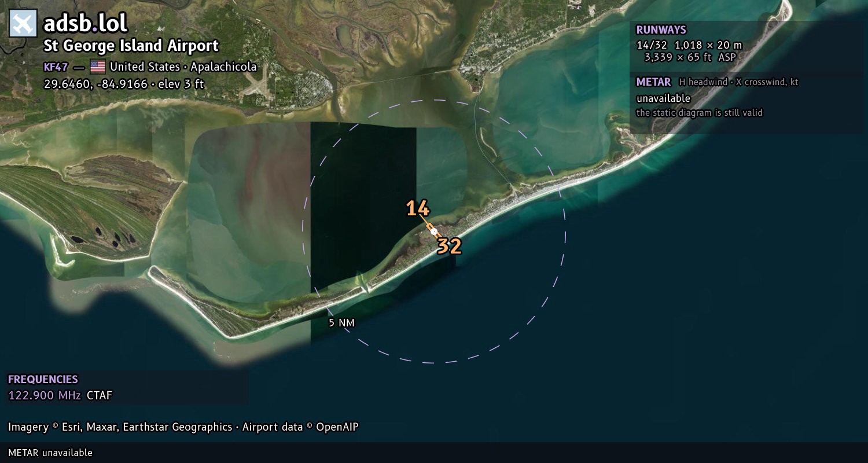Click the United States flag icon
868x463 pixels.
98,67
